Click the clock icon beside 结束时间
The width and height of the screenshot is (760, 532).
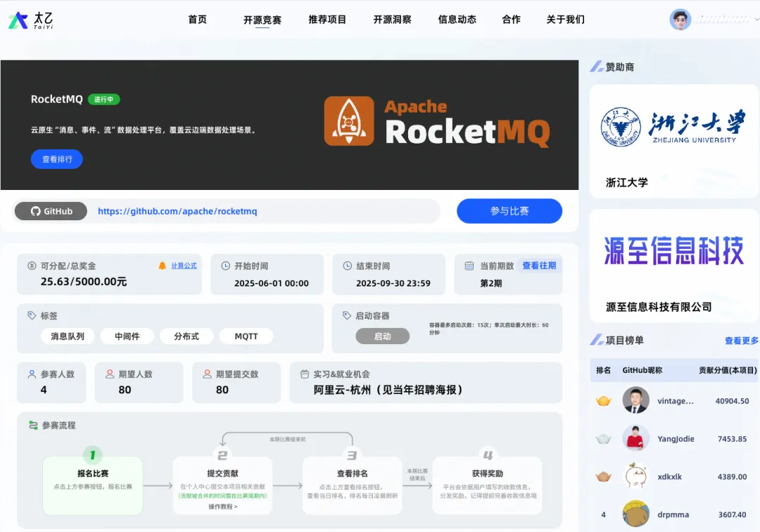point(347,265)
